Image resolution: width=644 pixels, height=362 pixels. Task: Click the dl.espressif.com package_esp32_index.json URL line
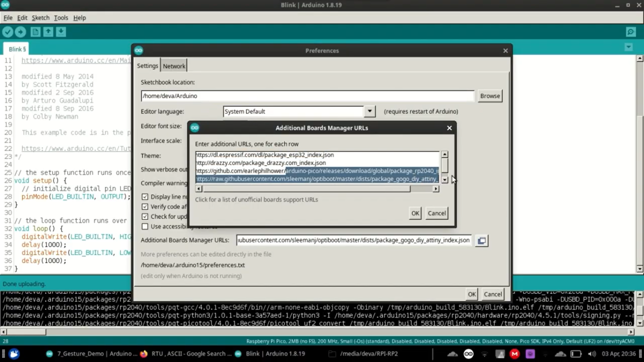coord(264,155)
